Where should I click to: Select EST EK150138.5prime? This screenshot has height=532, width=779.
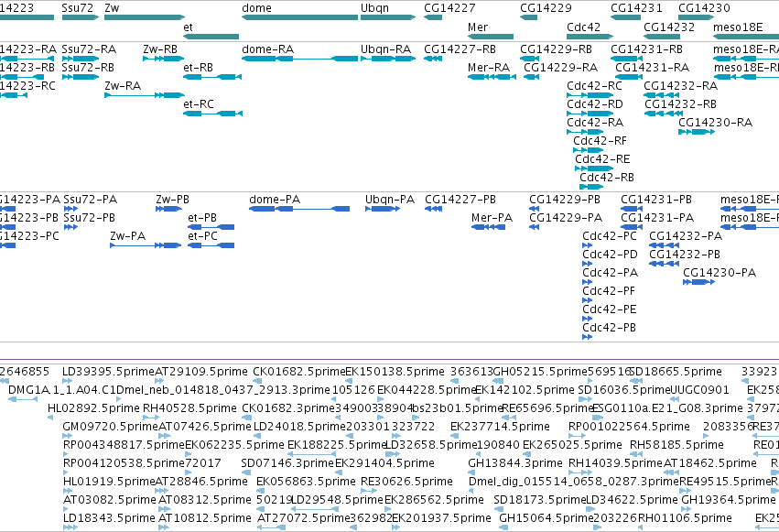click(395, 372)
